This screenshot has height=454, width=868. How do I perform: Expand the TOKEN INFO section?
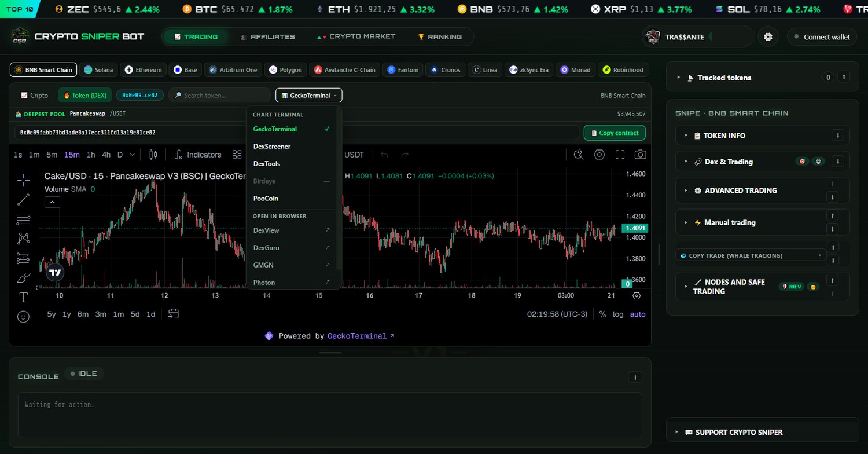(x=686, y=136)
